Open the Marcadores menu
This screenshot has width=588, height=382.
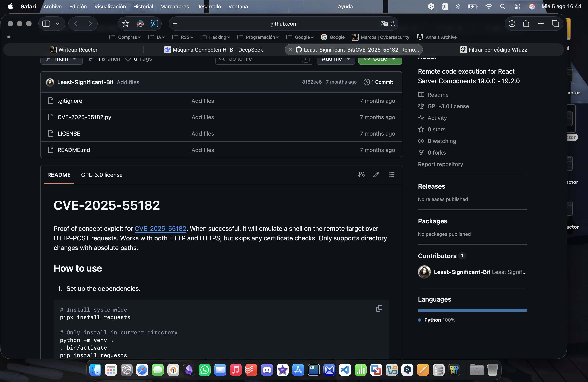[175, 6]
